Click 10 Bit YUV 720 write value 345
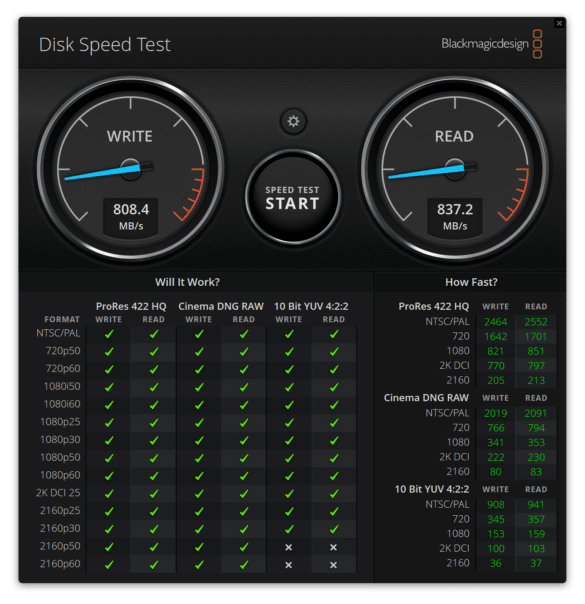Screen dimensions: 585x604 [496, 519]
